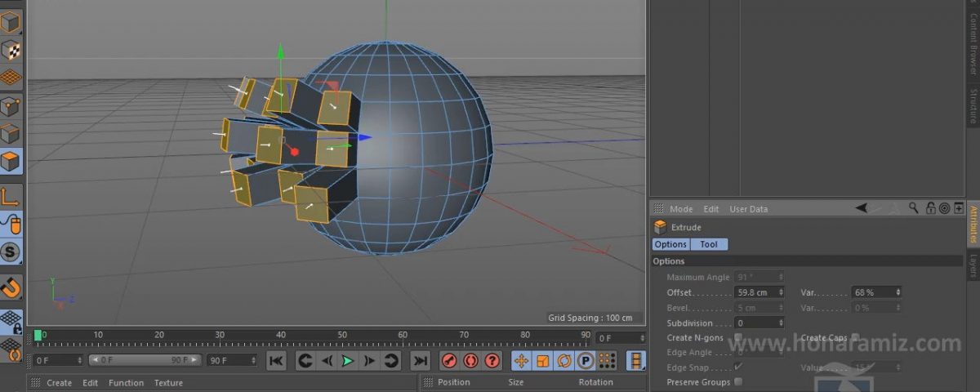Enable Create Caps checkbox
This screenshot has width=980, height=392.
tap(855, 337)
